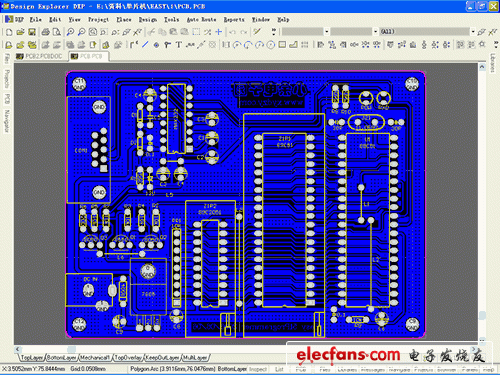Switch to the TopOverlay layer tab
Image resolution: width=500 pixels, height=375 pixels.
click(128, 358)
